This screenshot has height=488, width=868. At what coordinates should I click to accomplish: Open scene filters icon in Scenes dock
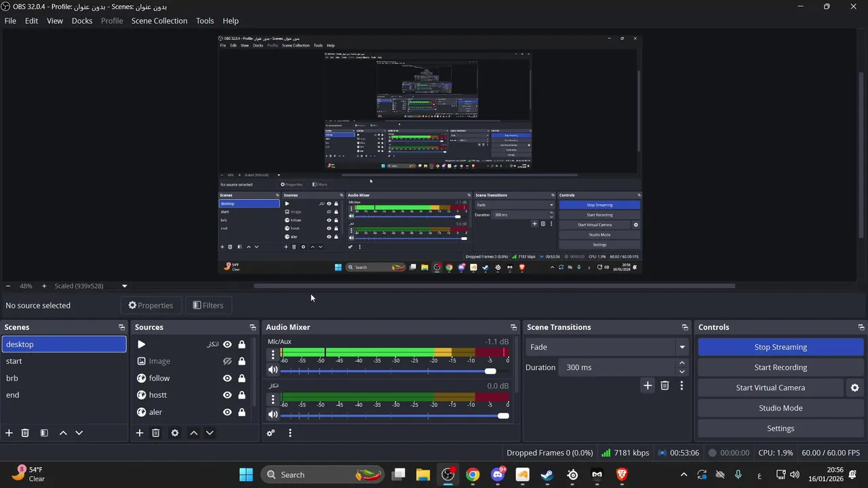(44, 433)
